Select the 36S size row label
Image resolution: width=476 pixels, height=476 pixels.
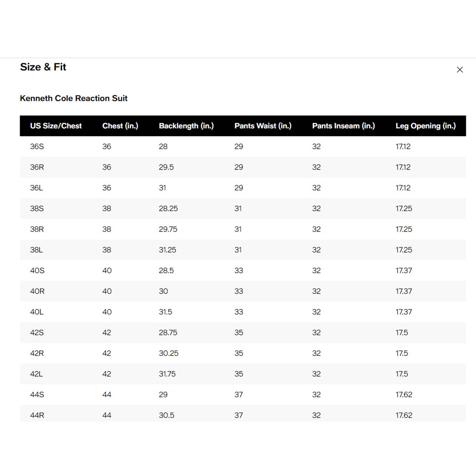37,147
